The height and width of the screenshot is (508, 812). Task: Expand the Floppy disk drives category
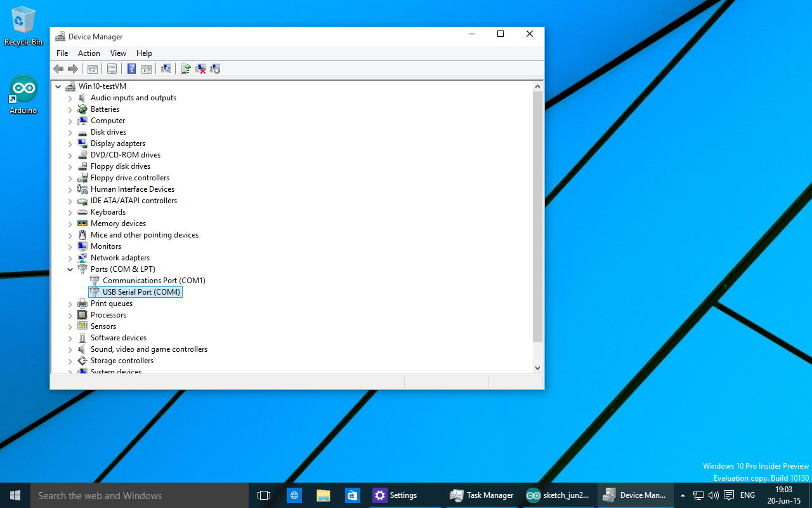(x=70, y=166)
